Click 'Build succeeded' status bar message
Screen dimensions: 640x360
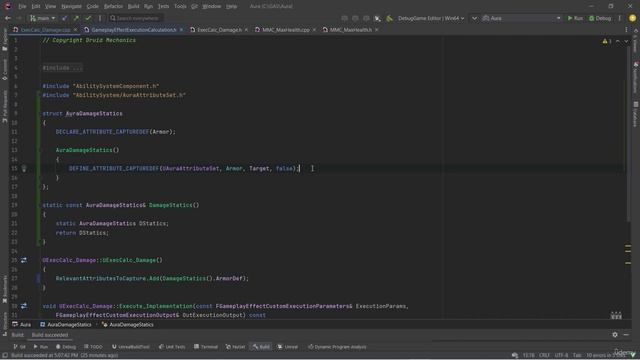pos(64,356)
